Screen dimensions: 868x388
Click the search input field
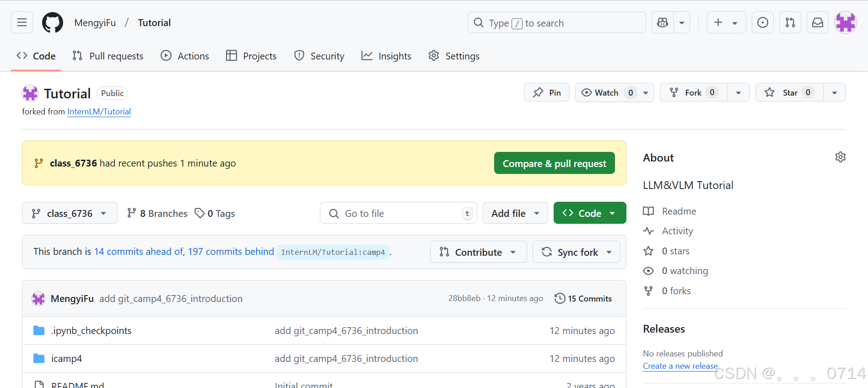tap(557, 22)
